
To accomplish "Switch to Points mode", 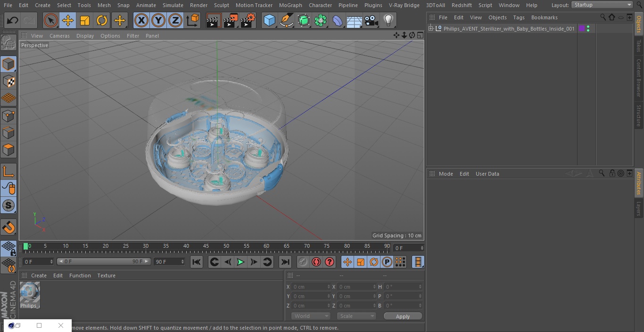I will pyautogui.click(x=8, y=115).
